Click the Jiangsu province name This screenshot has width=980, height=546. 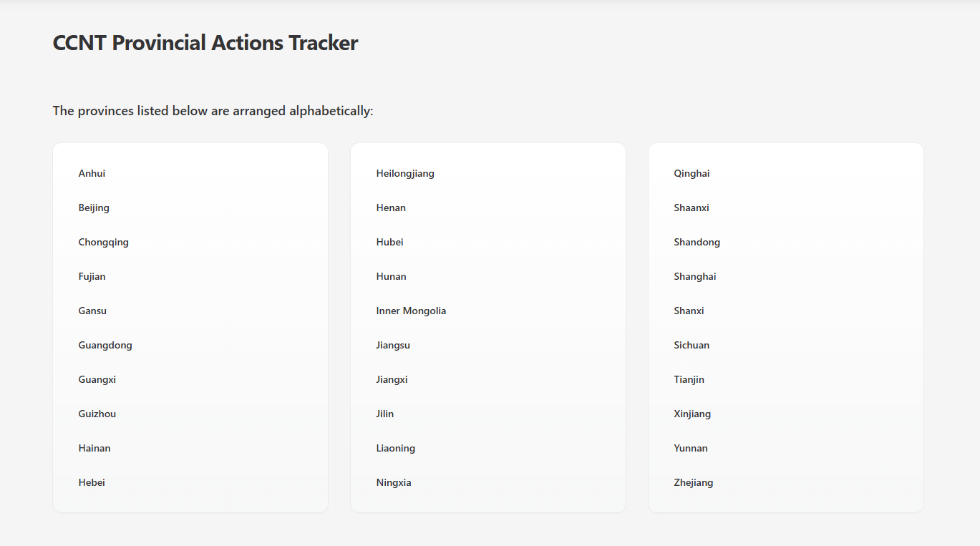[393, 345]
